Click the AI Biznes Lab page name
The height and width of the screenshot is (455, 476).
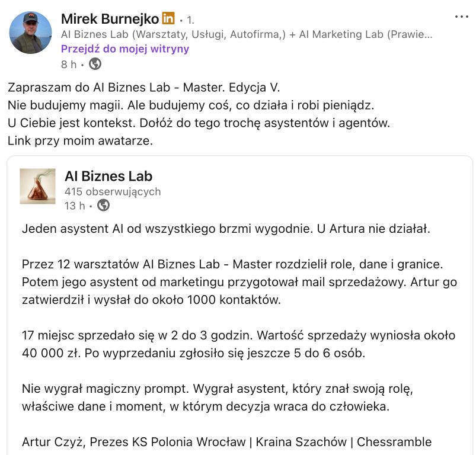108,176
